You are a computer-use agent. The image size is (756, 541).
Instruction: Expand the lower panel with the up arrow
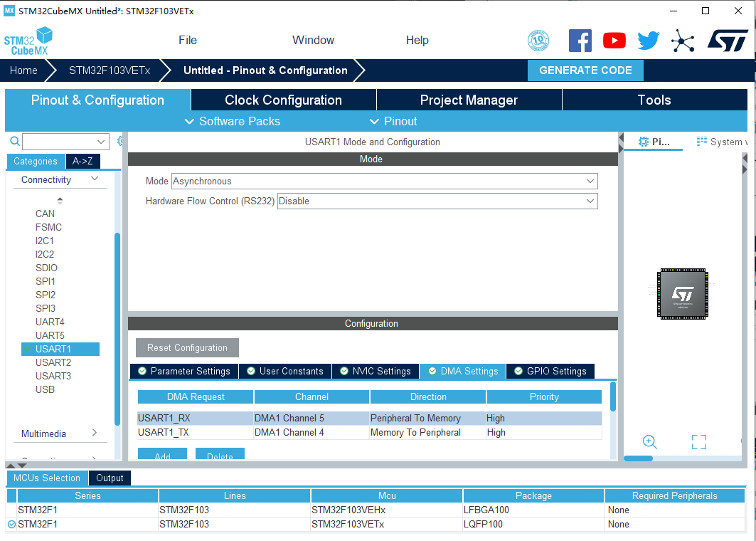(10, 466)
